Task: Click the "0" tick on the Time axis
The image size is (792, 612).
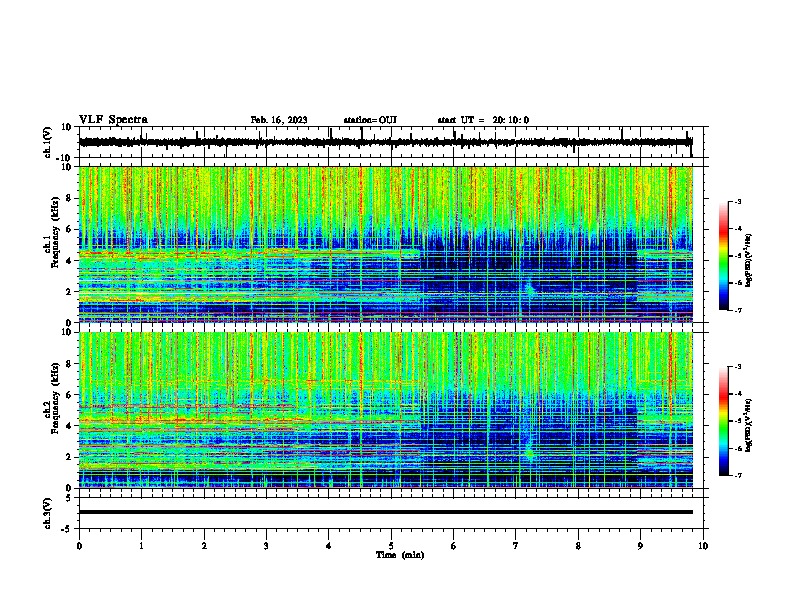Action: (79, 546)
